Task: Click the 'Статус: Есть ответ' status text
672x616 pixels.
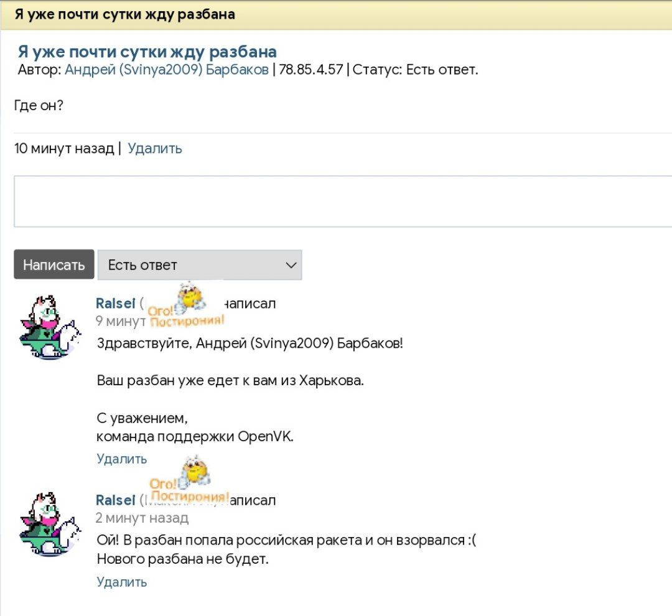Action: coord(416,70)
